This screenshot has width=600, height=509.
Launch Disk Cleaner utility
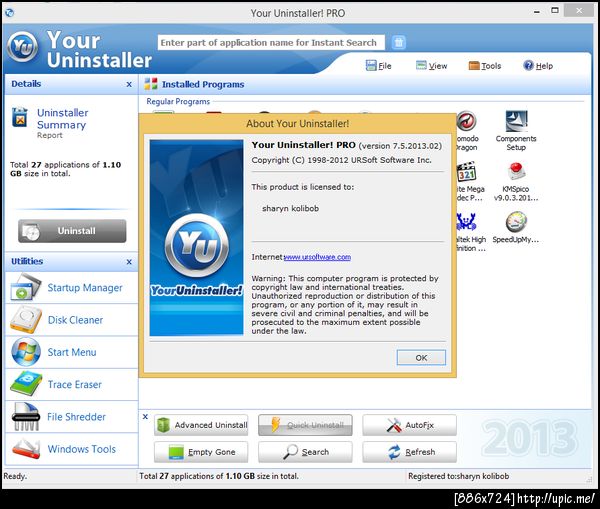(72, 320)
